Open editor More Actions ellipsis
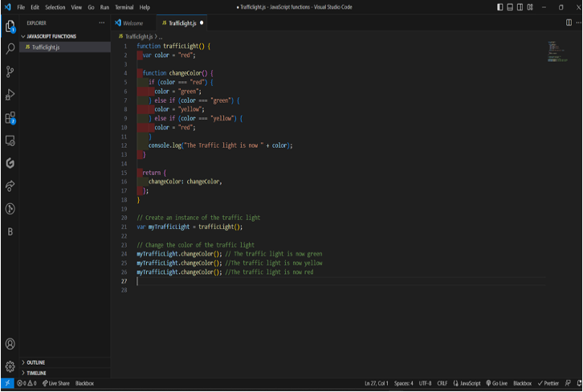Screen dimensions: 583x392 pos(578,23)
